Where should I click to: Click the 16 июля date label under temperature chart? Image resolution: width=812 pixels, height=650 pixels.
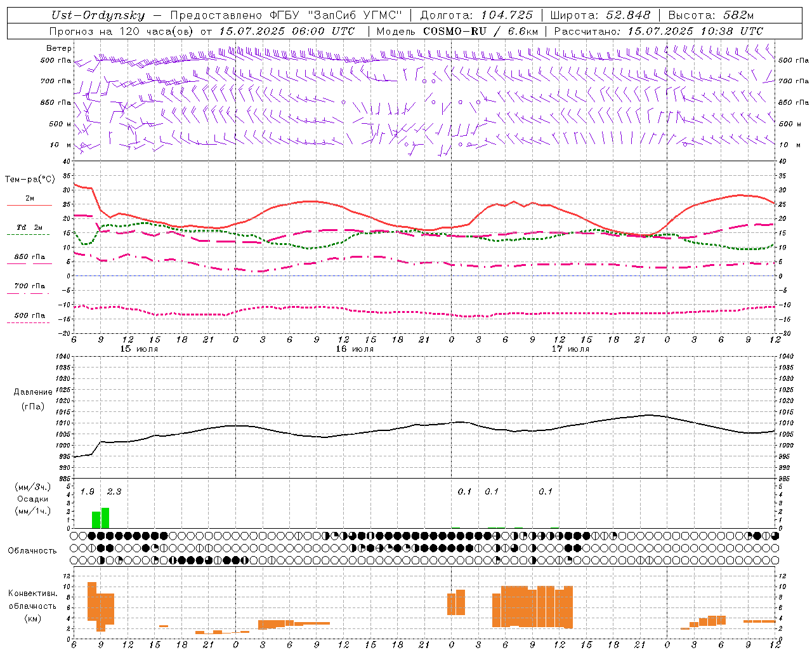click(x=355, y=349)
